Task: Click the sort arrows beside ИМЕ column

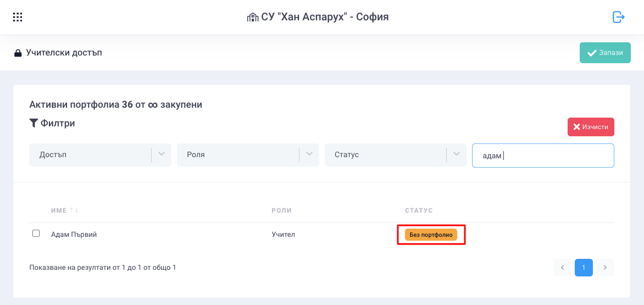Action: click(x=74, y=210)
